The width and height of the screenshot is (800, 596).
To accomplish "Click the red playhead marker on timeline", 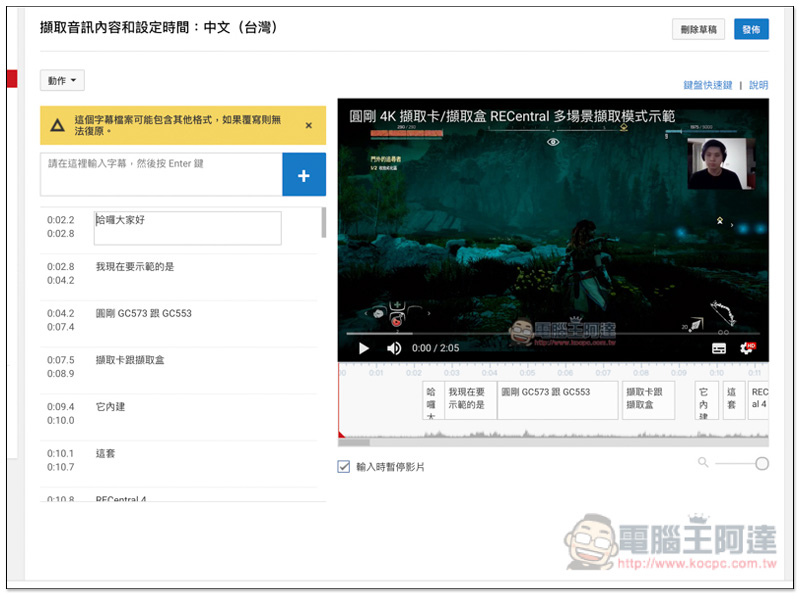I will tap(341, 434).
